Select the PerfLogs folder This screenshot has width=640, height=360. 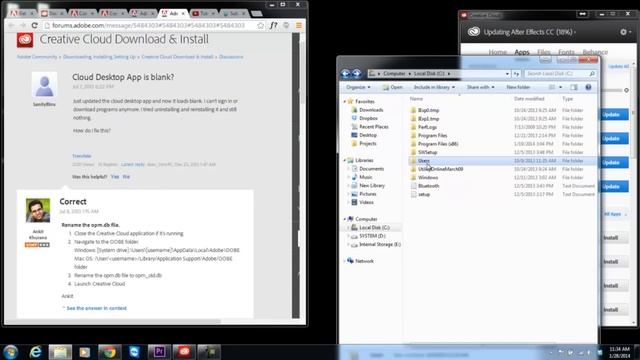click(x=427, y=127)
